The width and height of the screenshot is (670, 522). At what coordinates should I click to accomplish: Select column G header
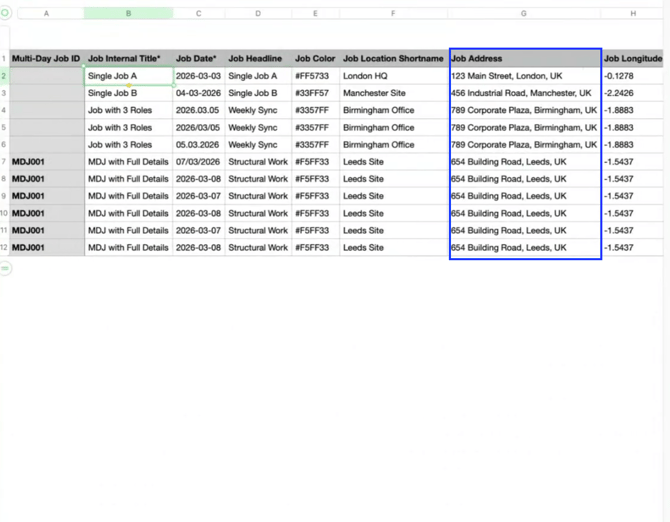524,14
